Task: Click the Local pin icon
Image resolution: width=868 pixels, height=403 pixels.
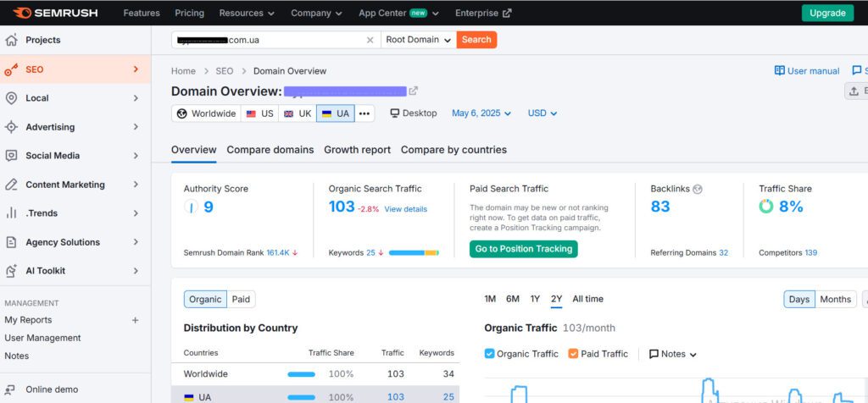Action: pyautogui.click(x=11, y=98)
